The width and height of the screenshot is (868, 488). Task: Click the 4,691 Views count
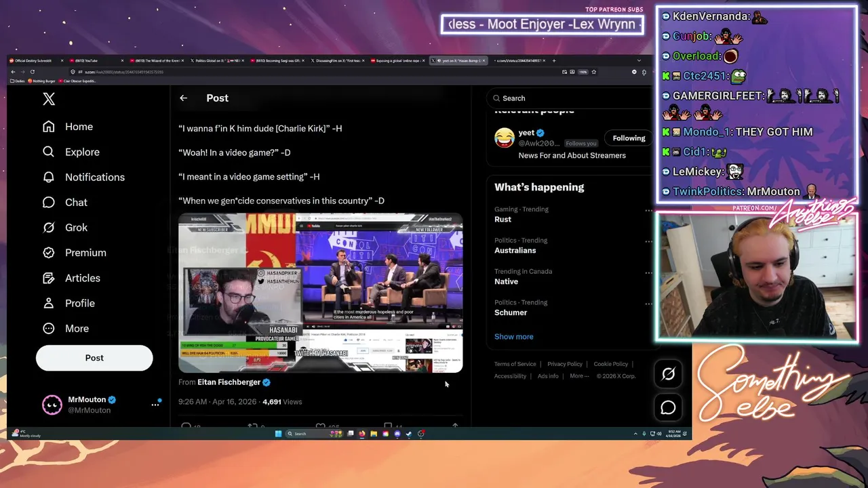tap(282, 402)
